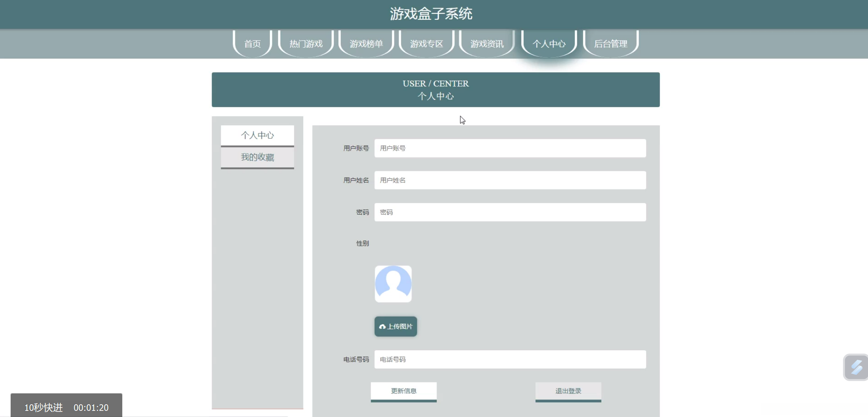Click the 电话号码 phone field
Image resolution: width=868 pixels, height=417 pixels.
point(510,359)
